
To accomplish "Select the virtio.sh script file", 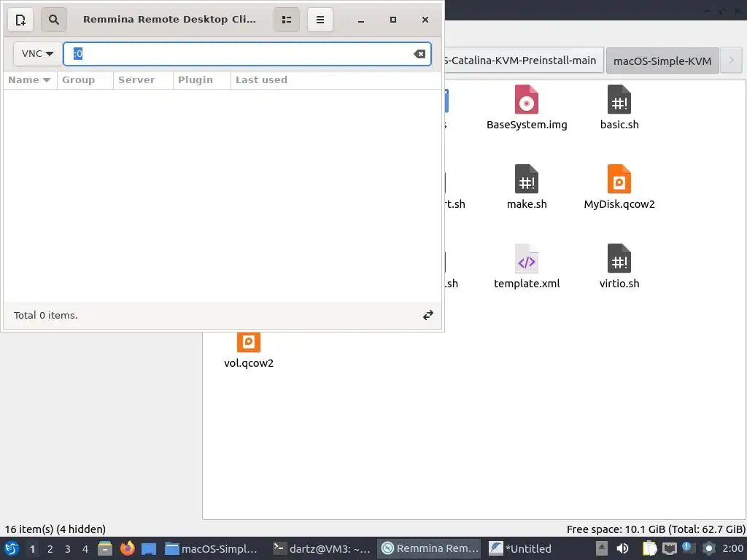I will 619,267.
